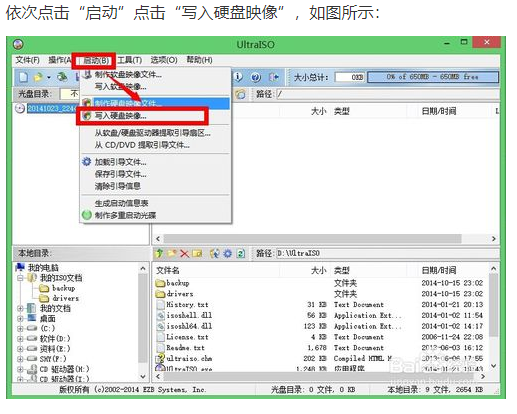The width and height of the screenshot is (517, 414).
Task: Click the red X delete icon in local toolbar
Action: tap(184, 254)
